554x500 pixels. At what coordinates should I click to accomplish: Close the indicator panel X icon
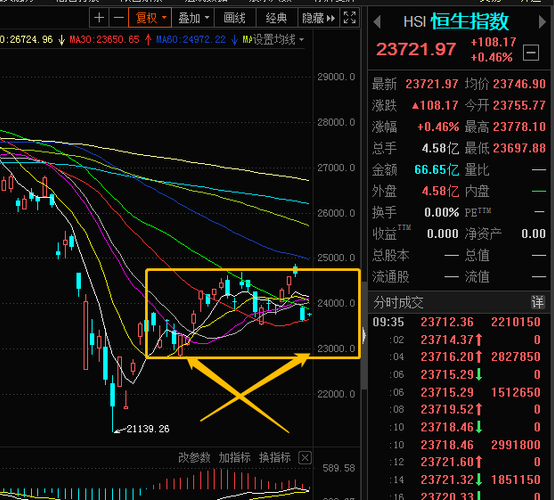(305, 458)
